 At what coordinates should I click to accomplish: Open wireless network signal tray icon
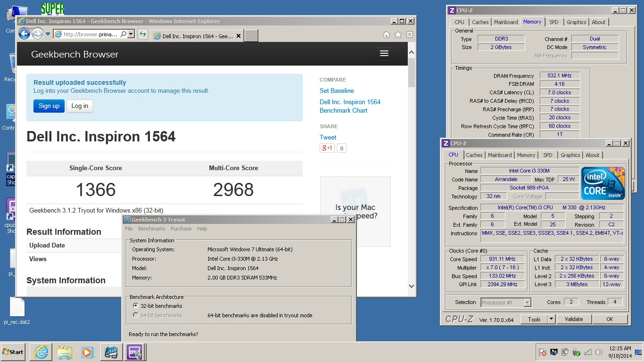(x=588, y=352)
